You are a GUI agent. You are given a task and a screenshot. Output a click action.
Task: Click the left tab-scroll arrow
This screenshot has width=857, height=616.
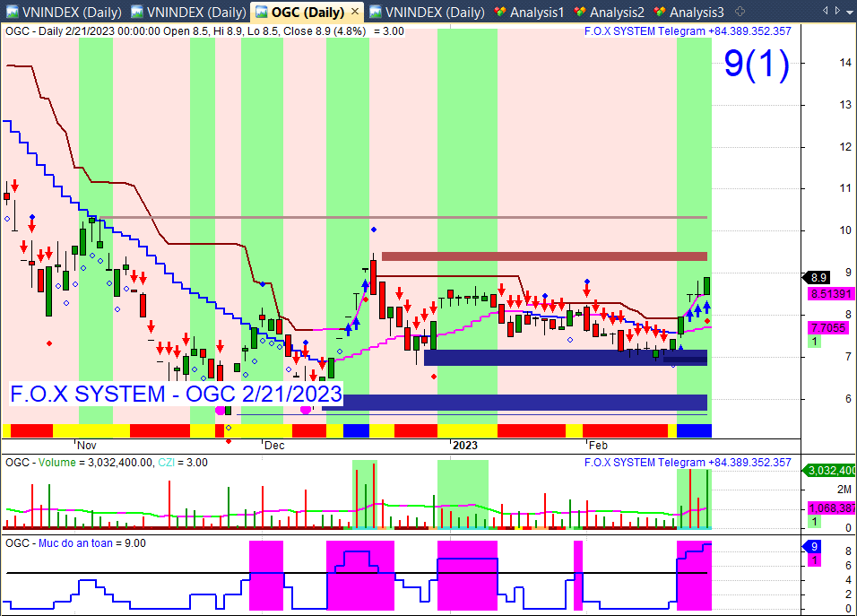coord(826,11)
